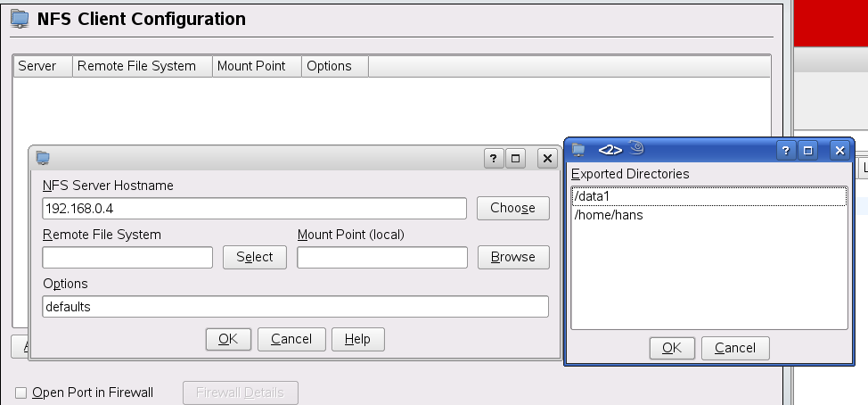Select the /home/hans exported directory
This screenshot has width=868, height=405.
(x=709, y=215)
